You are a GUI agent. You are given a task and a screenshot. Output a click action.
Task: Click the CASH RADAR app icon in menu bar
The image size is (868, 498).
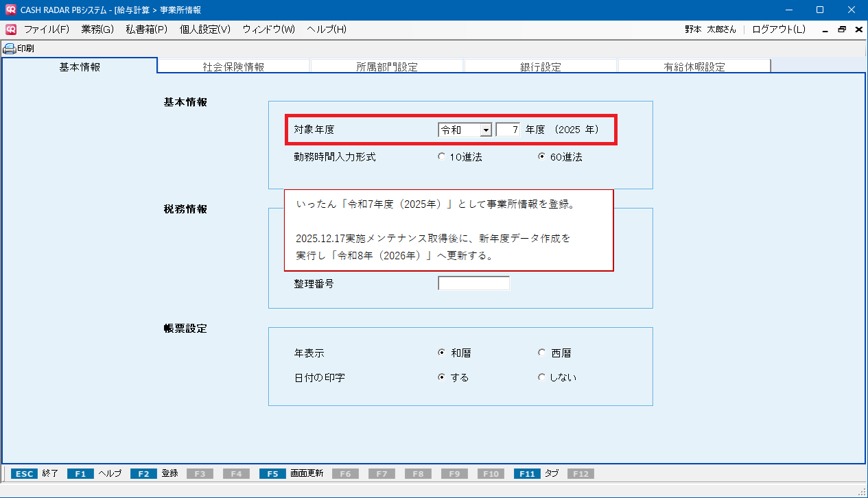(x=11, y=29)
